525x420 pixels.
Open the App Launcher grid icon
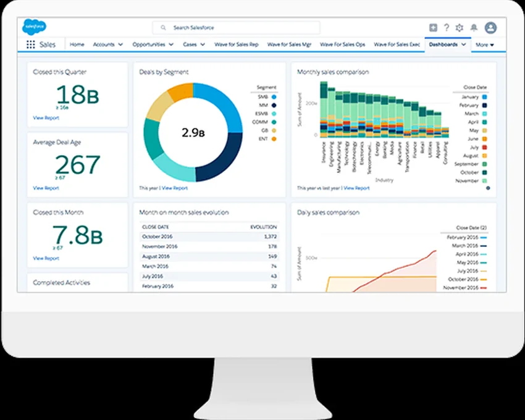31,44
